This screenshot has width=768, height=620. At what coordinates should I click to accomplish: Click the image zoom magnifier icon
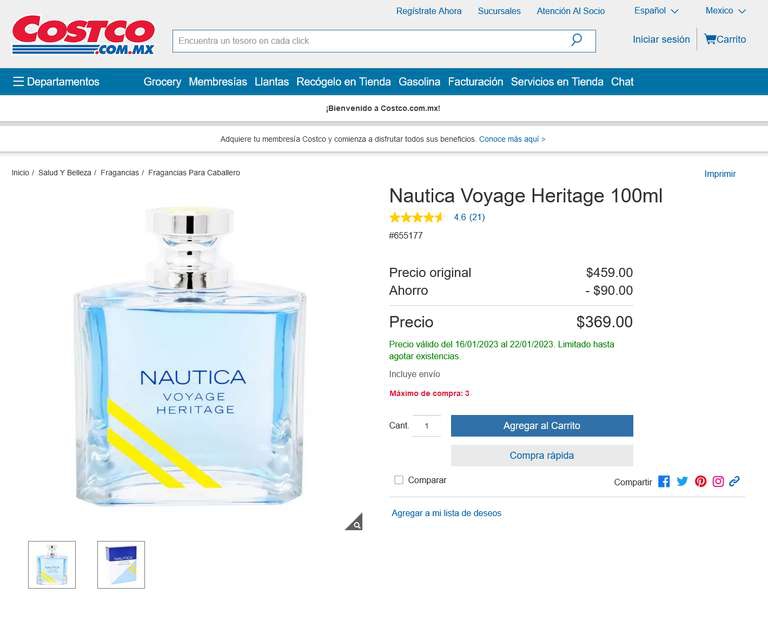[354, 522]
